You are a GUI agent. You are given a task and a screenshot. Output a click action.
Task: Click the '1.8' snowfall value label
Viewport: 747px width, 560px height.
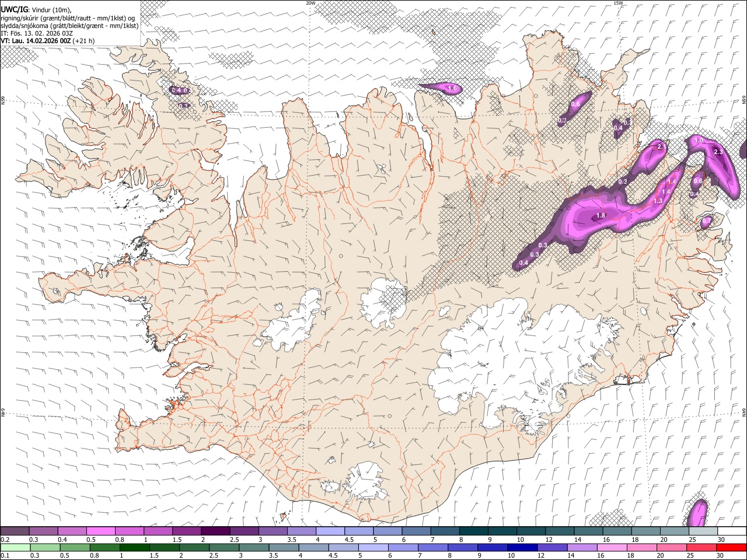pos(601,216)
